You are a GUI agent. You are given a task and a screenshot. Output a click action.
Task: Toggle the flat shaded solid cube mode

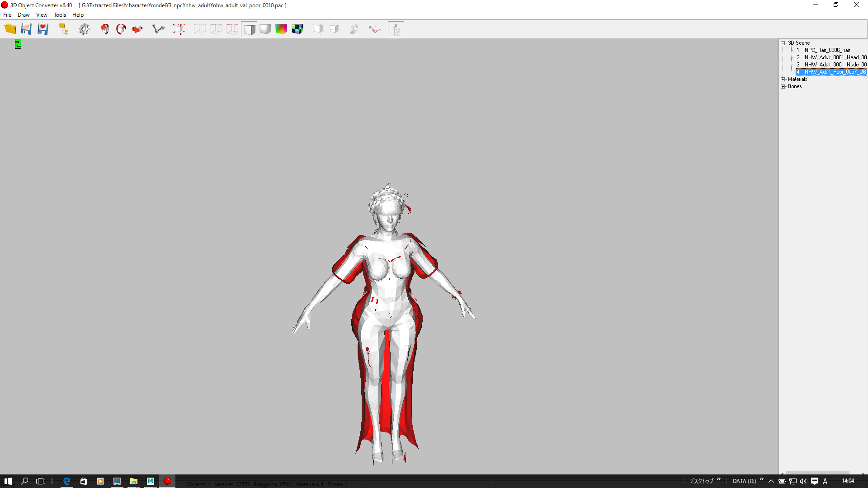point(249,29)
